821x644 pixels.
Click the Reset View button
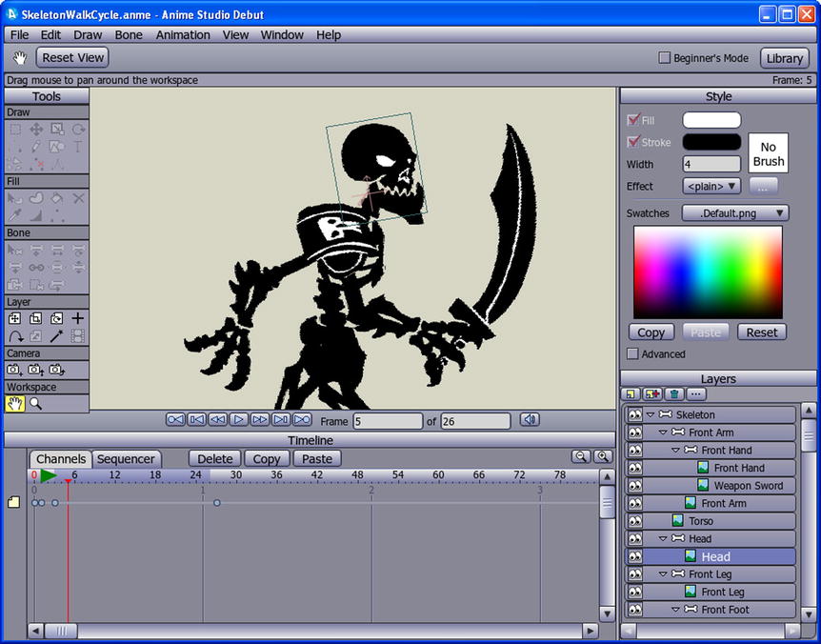[x=72, y=58]
